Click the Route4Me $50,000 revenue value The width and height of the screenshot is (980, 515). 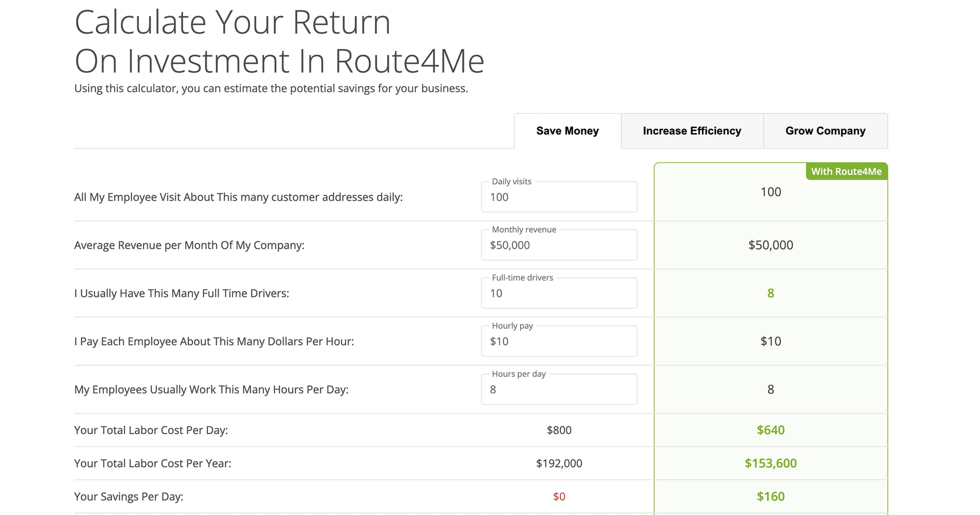pyautogui.click(x=770, y=245)
